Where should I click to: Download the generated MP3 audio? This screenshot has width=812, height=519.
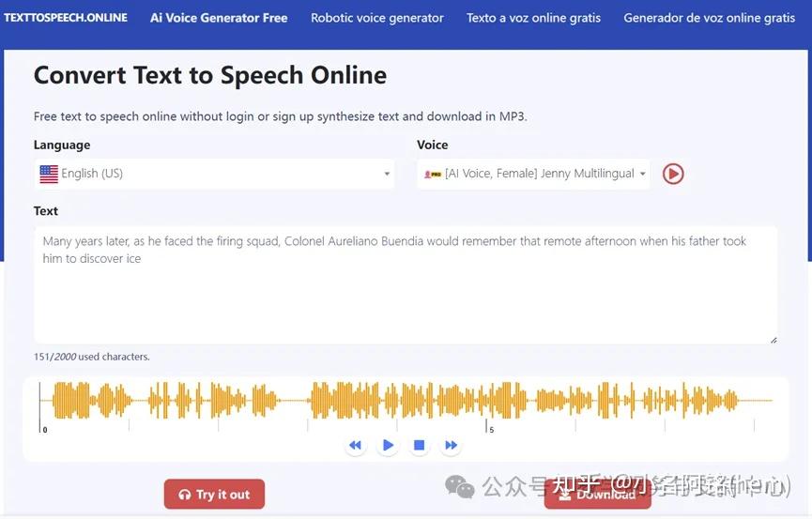coord(598,495)
